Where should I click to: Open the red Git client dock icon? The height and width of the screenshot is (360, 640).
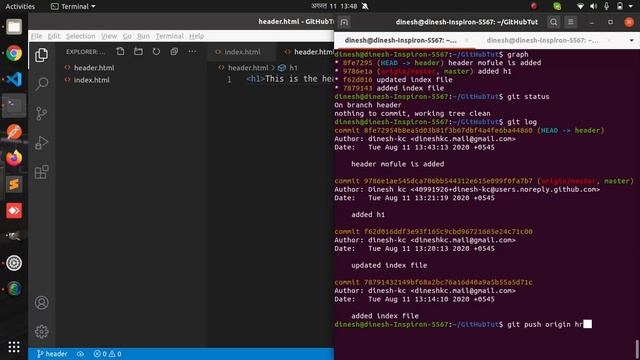(14, 211)
